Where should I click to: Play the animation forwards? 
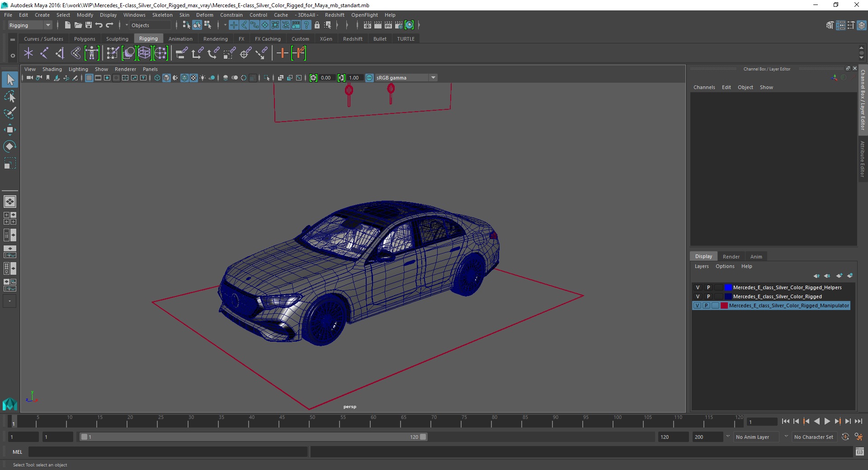(827, 421)
